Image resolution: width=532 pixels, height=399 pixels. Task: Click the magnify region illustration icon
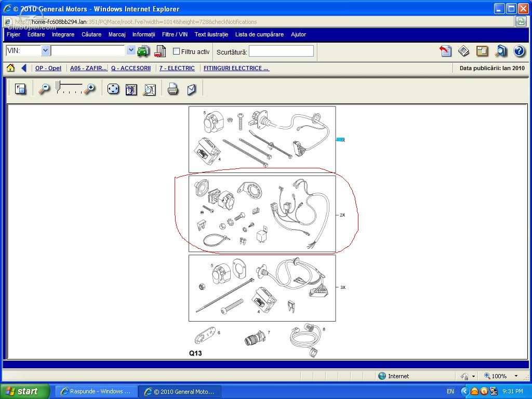149,89
